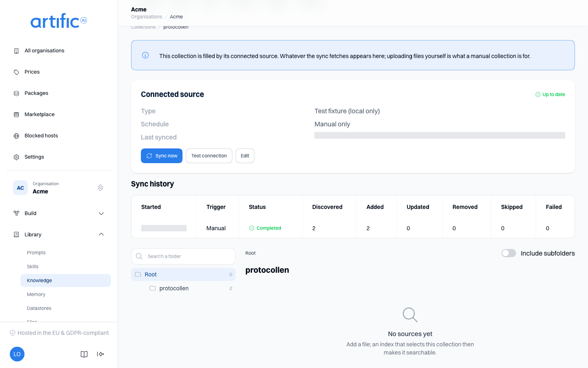Select Knowledge in the sidebar
This screenshot has width=588, height=368.
click(x=65, y=280)
